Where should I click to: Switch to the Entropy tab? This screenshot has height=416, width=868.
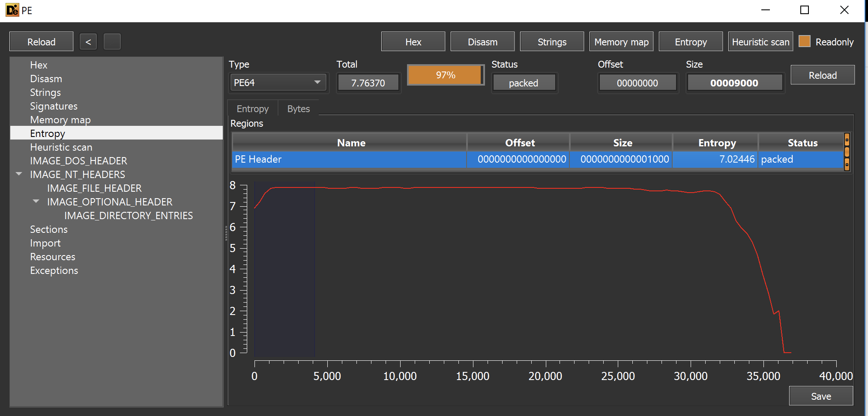[252, 109]
